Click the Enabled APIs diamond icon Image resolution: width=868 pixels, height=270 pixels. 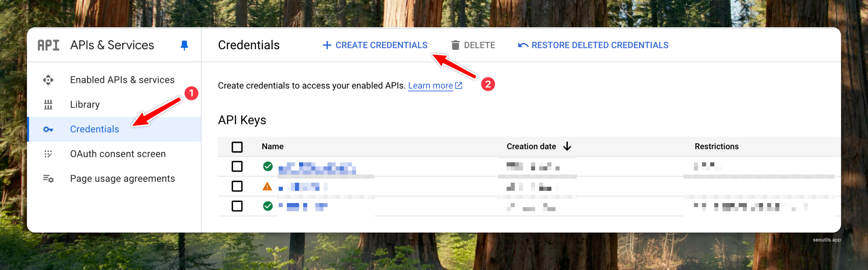(48, 80)
